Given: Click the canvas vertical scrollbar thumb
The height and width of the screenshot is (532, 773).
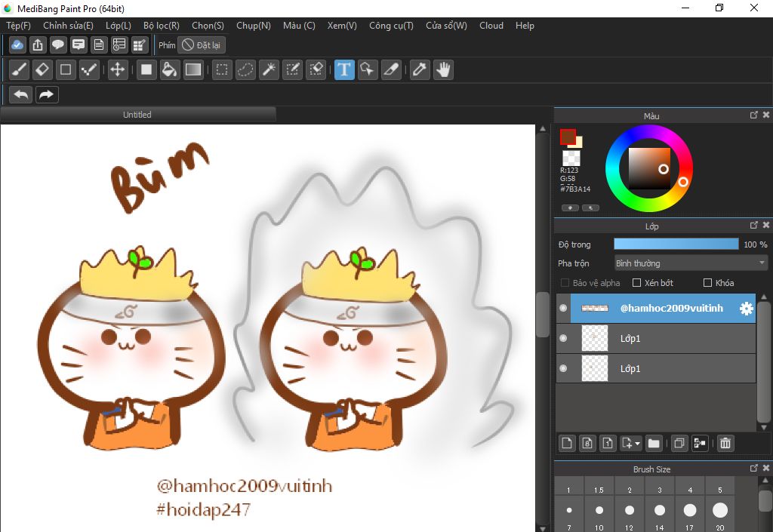Looking at the screenshot, I should [x=542, y=314].
